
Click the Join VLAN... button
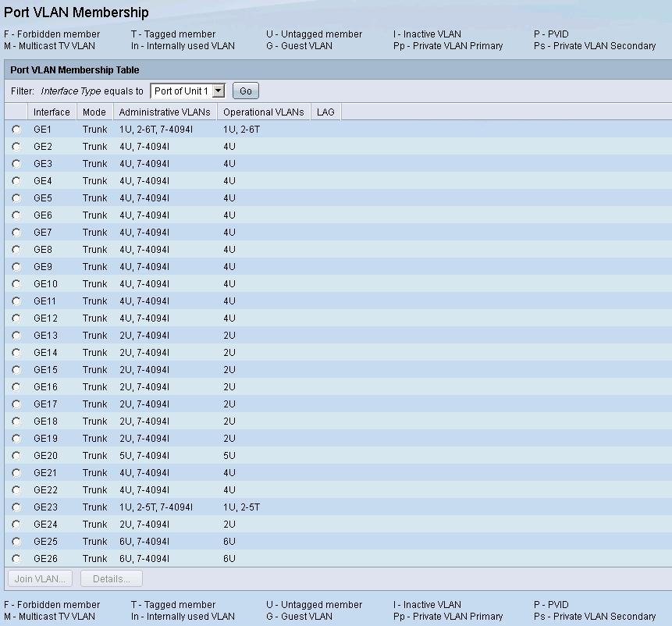pos(40,578)
